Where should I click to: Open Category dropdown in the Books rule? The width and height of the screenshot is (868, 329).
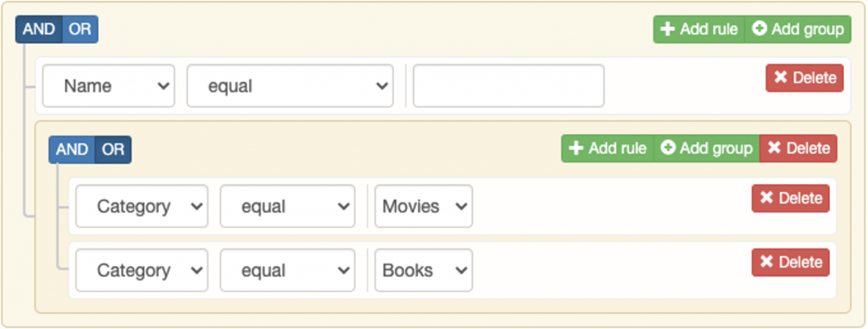142,270
